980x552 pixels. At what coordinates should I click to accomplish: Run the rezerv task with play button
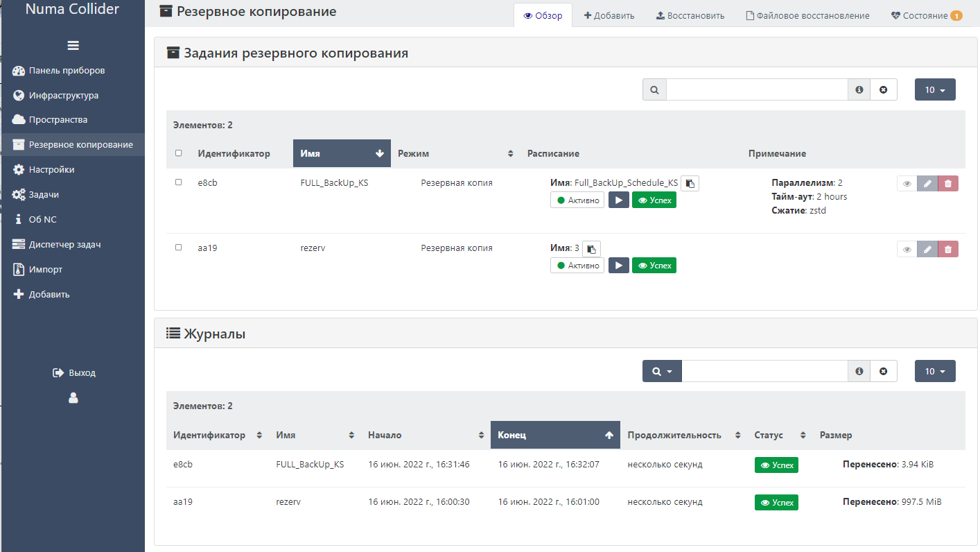(x=619, y=265)
